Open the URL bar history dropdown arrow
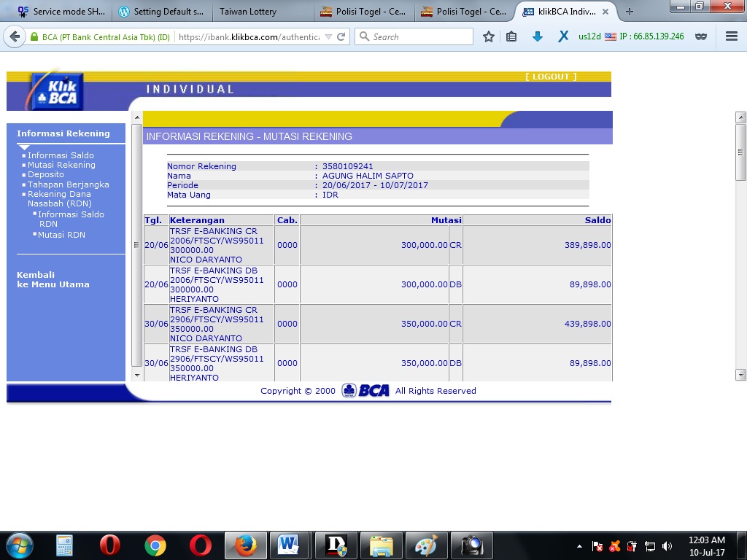 point(328,36)
